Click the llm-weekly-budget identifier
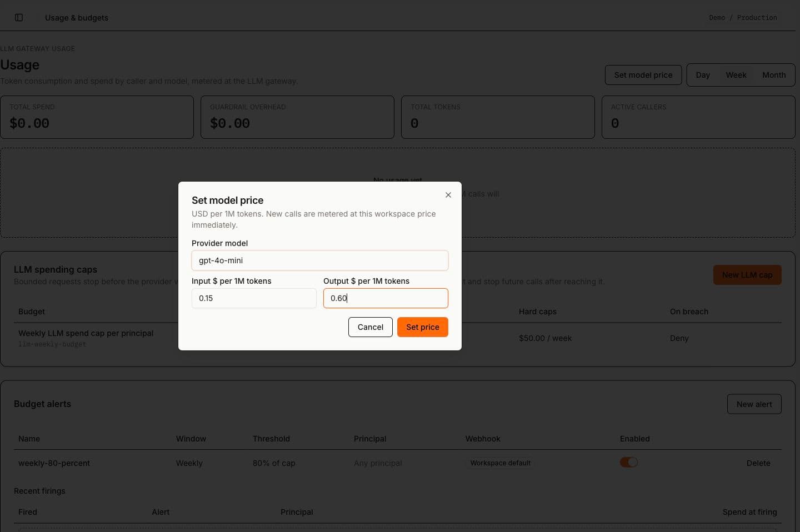800x532 pixels. coord(52,344)
